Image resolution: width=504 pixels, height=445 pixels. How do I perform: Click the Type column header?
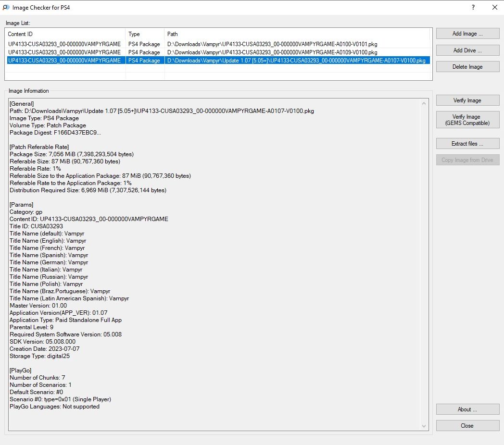pos(145,34)
